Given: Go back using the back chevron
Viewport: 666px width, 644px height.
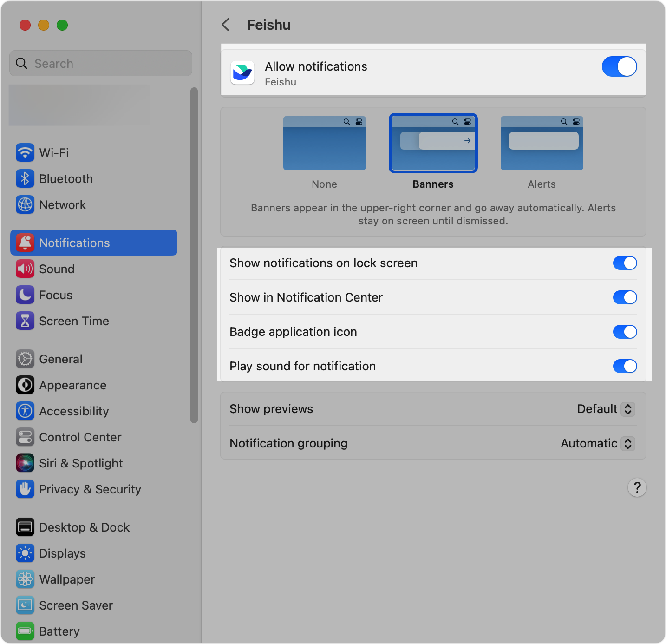Looking at the screenshot, I should [226, 25].
